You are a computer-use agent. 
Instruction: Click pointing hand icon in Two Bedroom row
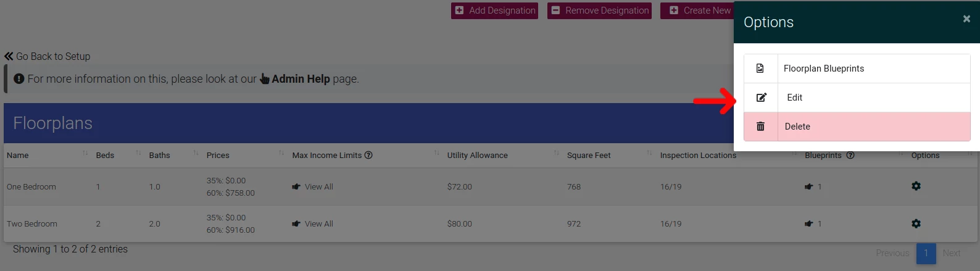(x=296, y=224)
